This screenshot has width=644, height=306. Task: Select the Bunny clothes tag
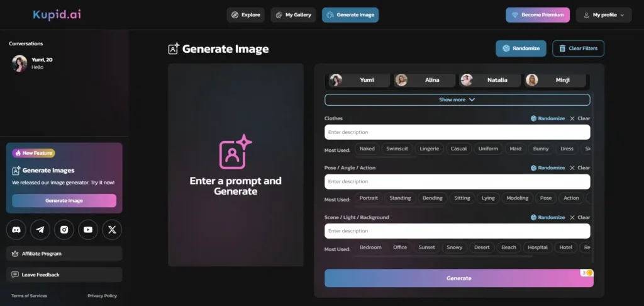click(x=541, y=149)
